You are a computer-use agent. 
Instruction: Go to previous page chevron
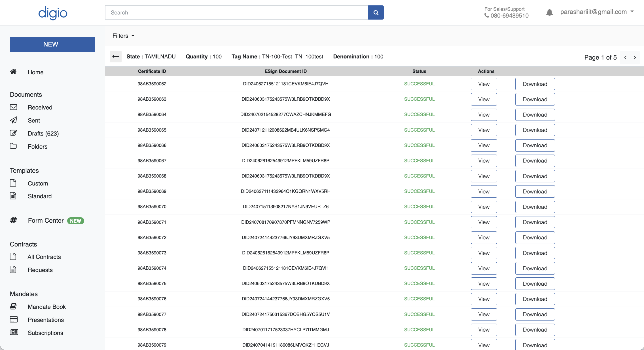tap(625, 58)
